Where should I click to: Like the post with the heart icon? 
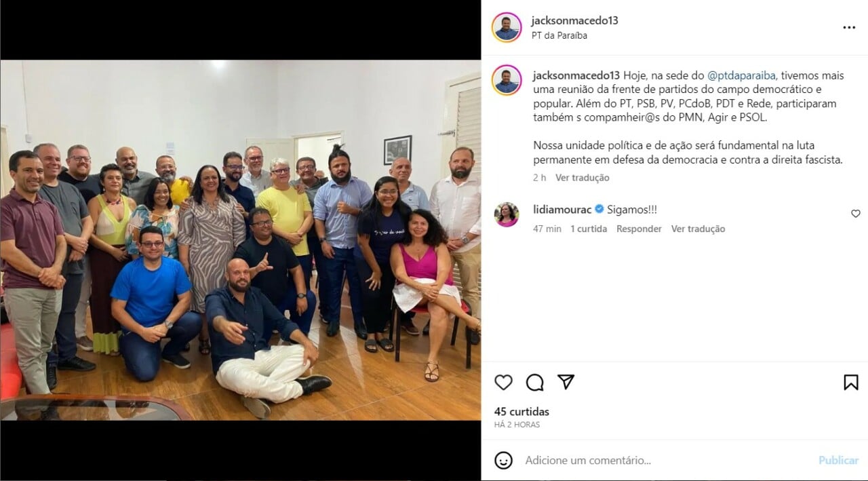(503, 383)
